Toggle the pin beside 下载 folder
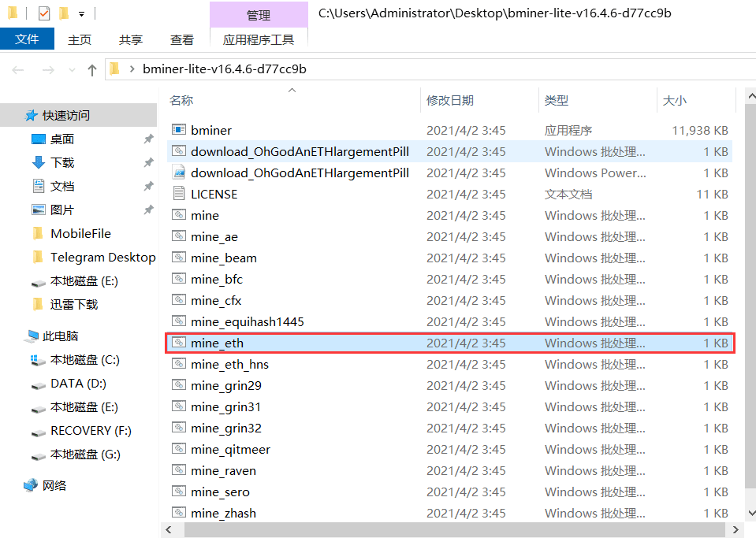The image size is (756, 538). point(148,163)
